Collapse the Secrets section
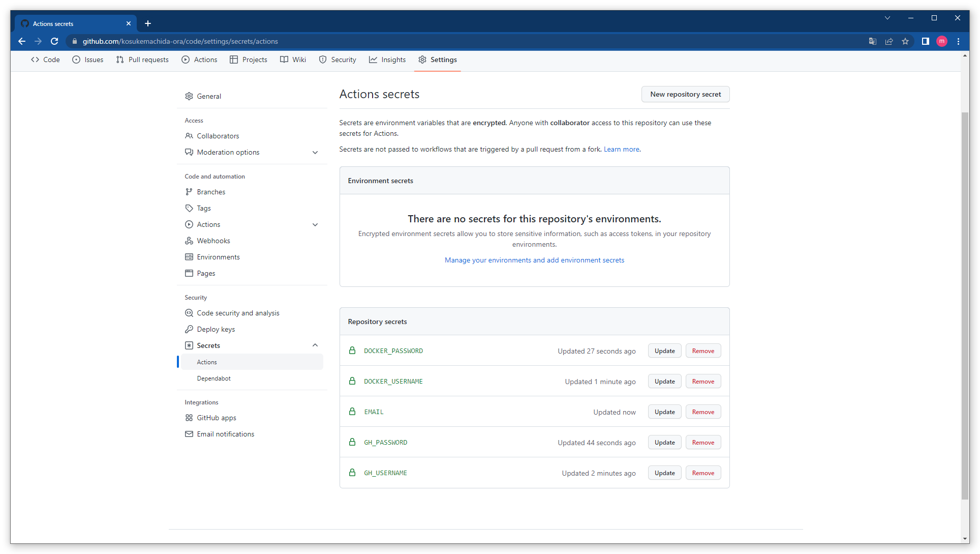 315,345
